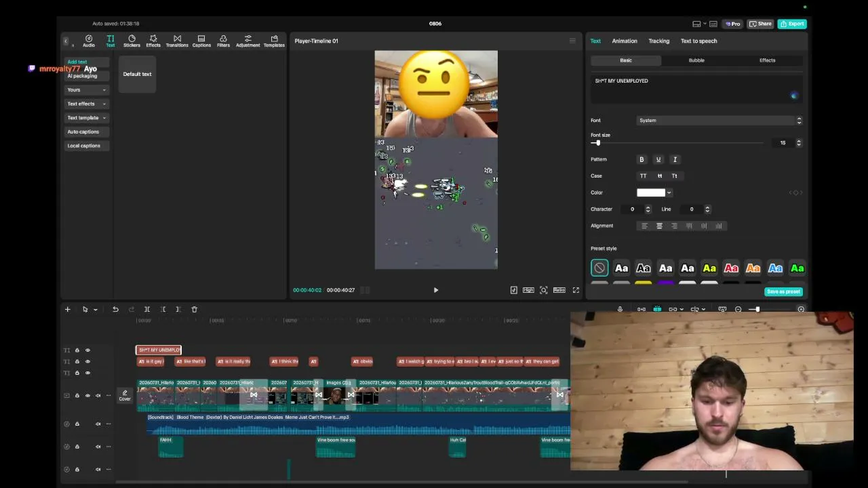The image size is (868, 488).
Task: Set text case to all uppercase TT
Action: (x=644, y=176)
